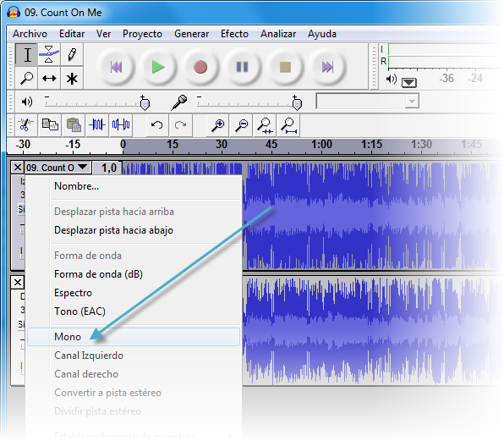Select the Time Shift arrows tool
The image size is (504, 441).
tap(49, 78)
